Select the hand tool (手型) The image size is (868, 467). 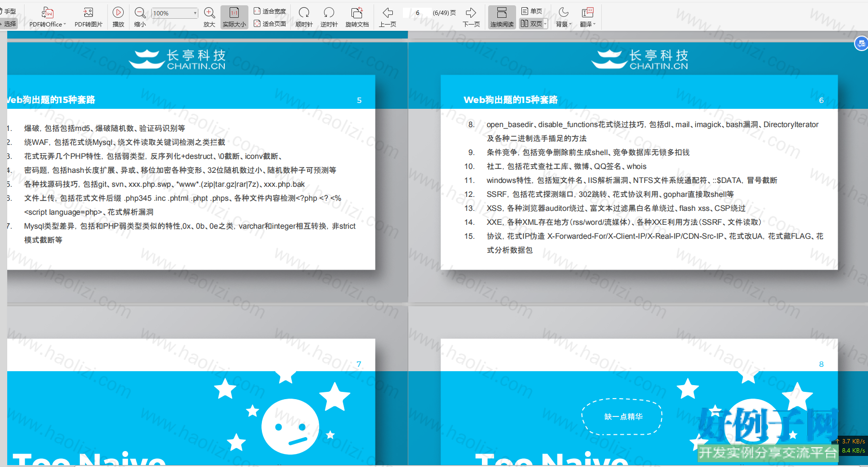9,11
